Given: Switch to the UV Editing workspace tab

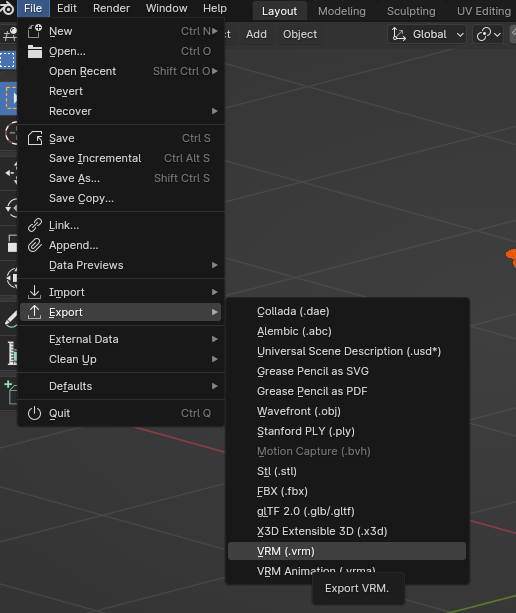Looking at the screenshot, I should [484, 11].
